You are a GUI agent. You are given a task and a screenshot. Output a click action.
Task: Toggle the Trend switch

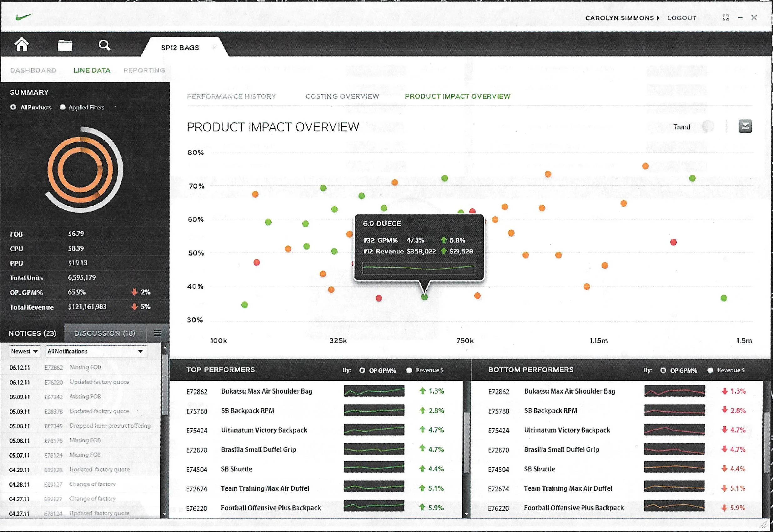(x=707, y=126)
